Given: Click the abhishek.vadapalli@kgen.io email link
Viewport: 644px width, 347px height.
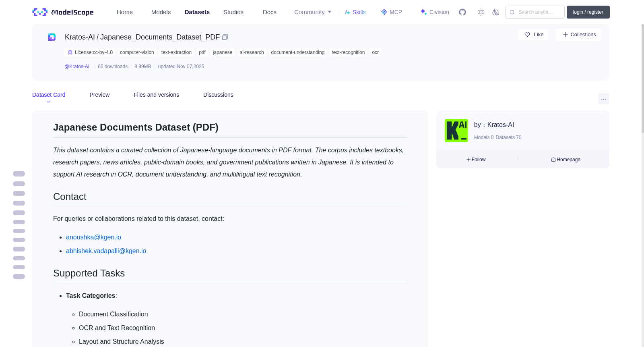Looking at the screenshot, I should (106, 251).
